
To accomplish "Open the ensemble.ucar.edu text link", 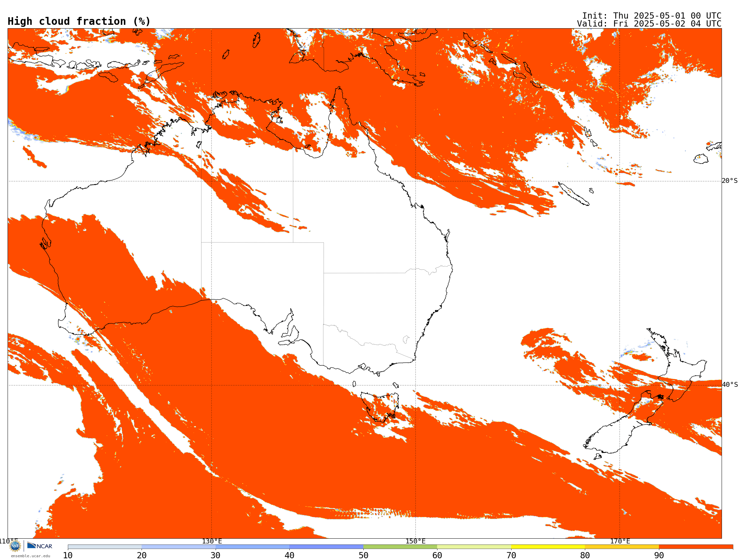I will click(x=31, y=556).
